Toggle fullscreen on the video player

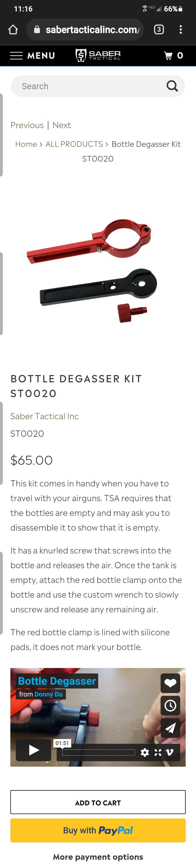[x=158, y=753]
